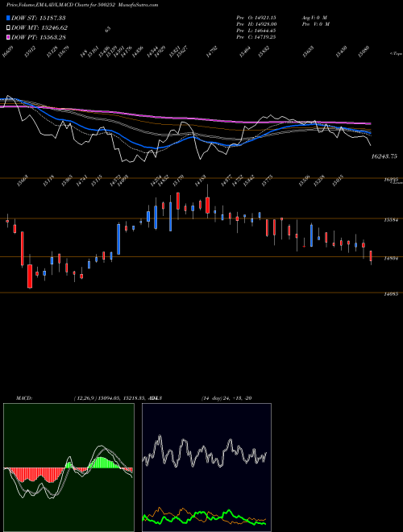
Task: Click the tallest red candle beside the 14085 low
Action: (x=30, y=276)
